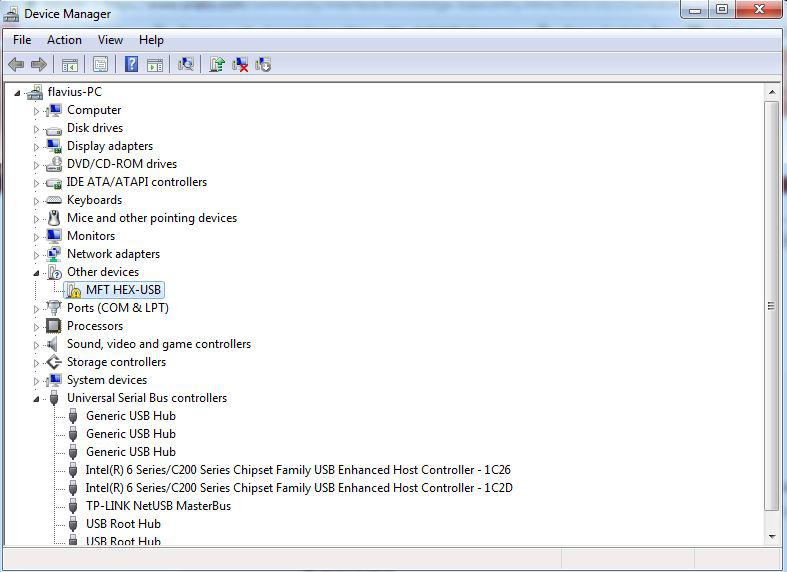Viewport: 787px width, 572px height.
Task: Expand Mice and other pointing devices
Action: click(36, 219)
